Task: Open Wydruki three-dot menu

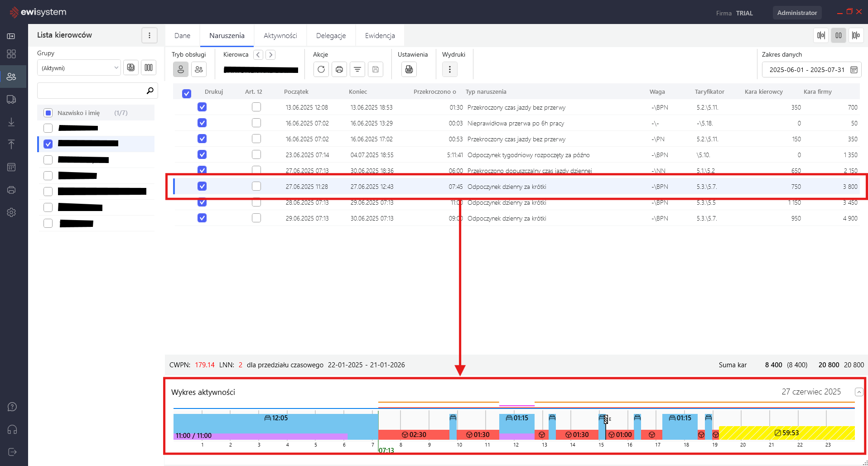Action: click(450, 69)
